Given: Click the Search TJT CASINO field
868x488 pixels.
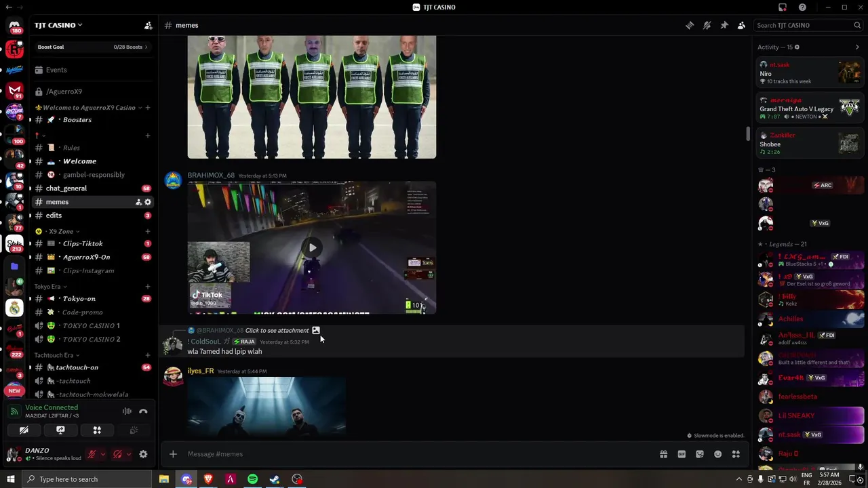Looking at the screenshot, I should 808,25.
